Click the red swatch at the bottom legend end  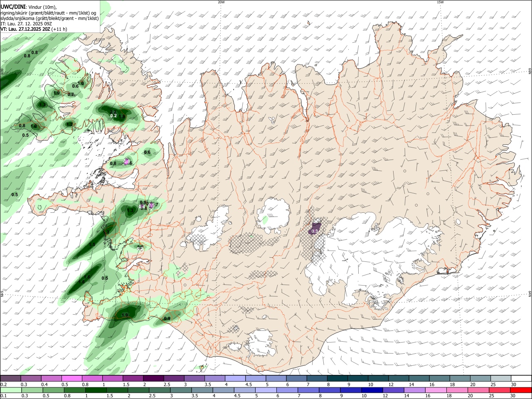click(x=521, y=390)
